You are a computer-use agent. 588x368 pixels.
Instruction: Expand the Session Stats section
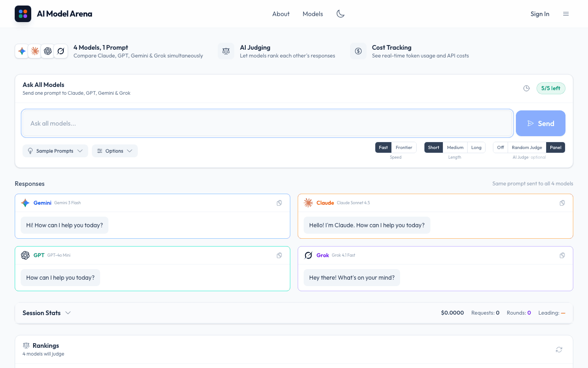(x=46, y=313)
